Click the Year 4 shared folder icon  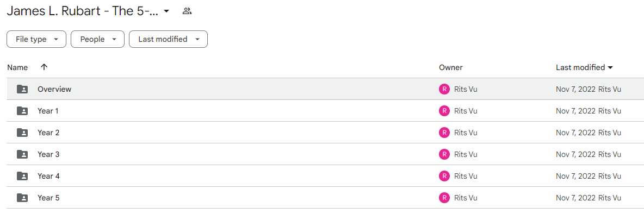[x=22, y=176]
